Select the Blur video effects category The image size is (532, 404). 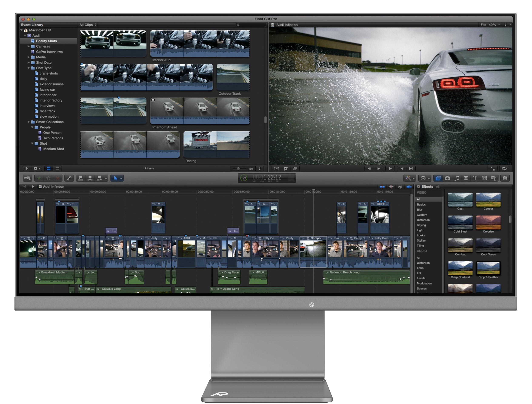point(420,210)
